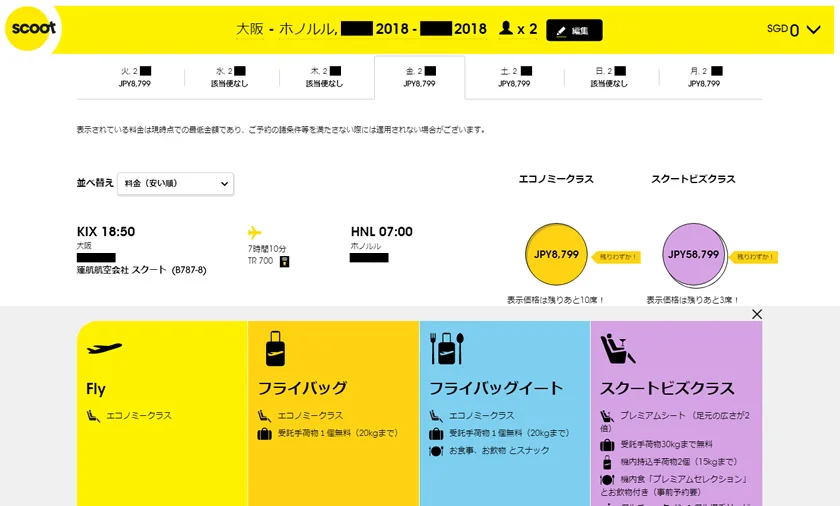Click the 編集 edit button
The width and height of the screenshot is (840, 506).
574,30
